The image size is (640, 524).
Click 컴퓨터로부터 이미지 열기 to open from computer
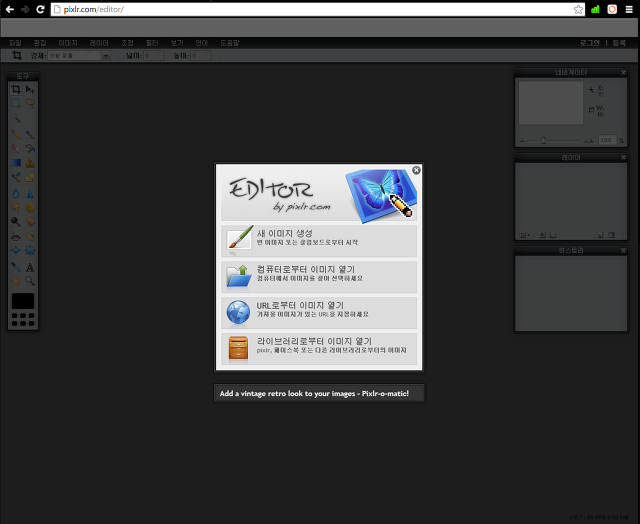click(x=319, y=277)
